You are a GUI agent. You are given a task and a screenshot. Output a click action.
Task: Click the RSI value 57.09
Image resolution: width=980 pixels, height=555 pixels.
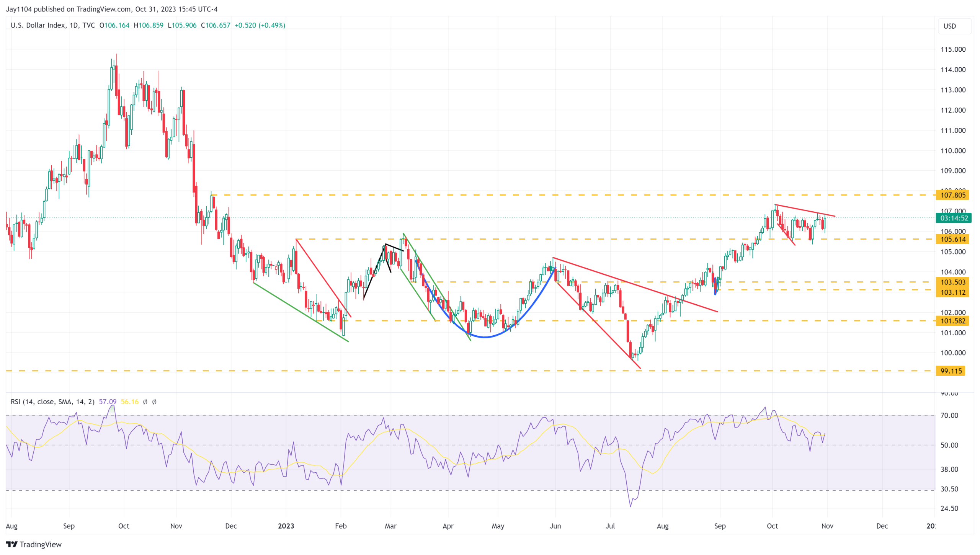(x=108, y=402)
